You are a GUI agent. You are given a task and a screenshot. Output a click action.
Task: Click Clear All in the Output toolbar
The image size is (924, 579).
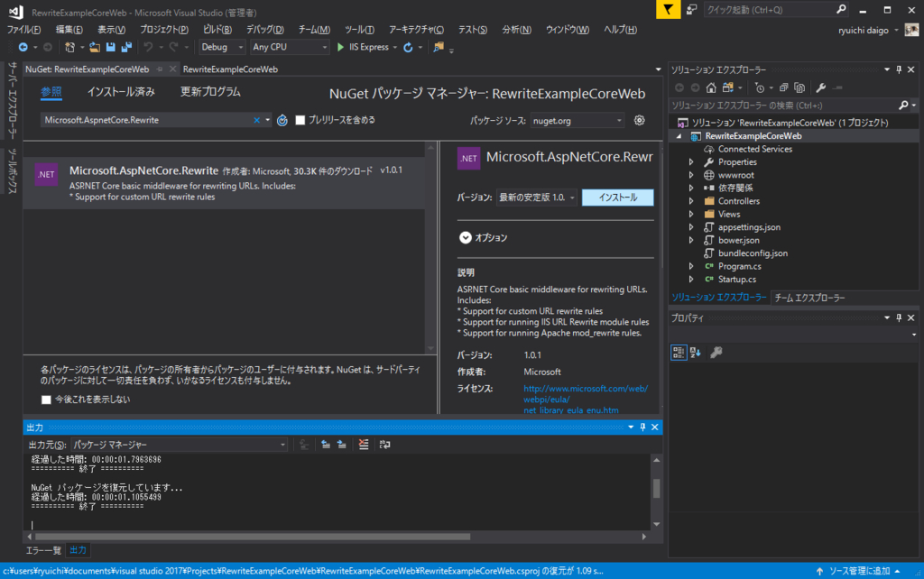tap(364, 445)
